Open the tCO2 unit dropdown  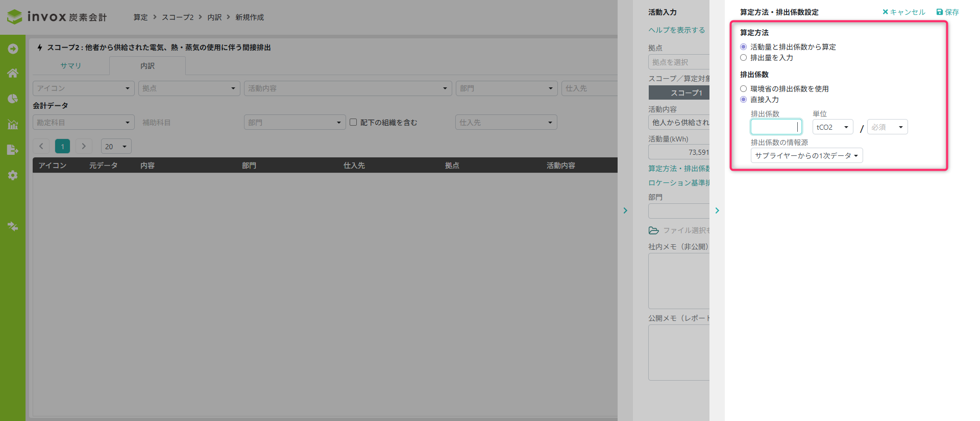tap(832, 127)
